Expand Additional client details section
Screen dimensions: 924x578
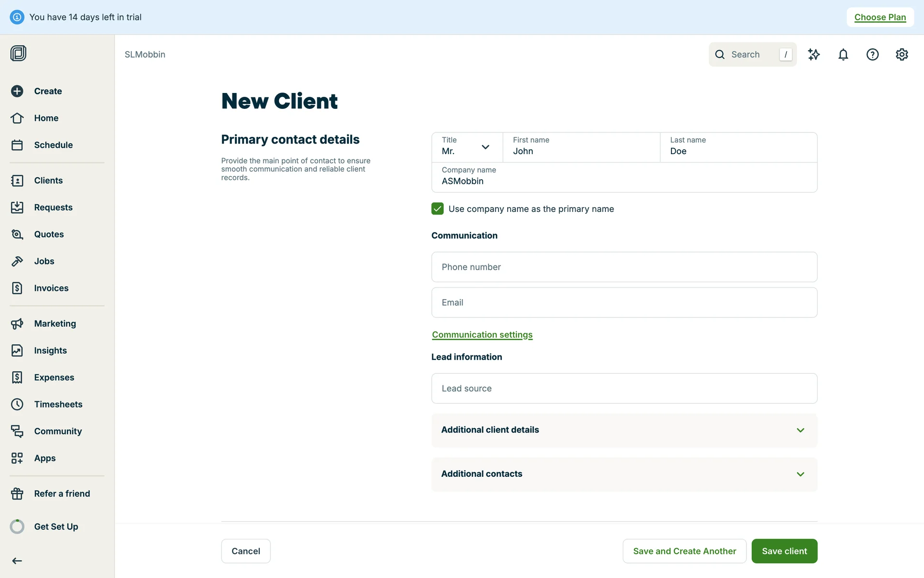[x=624, y=430]
